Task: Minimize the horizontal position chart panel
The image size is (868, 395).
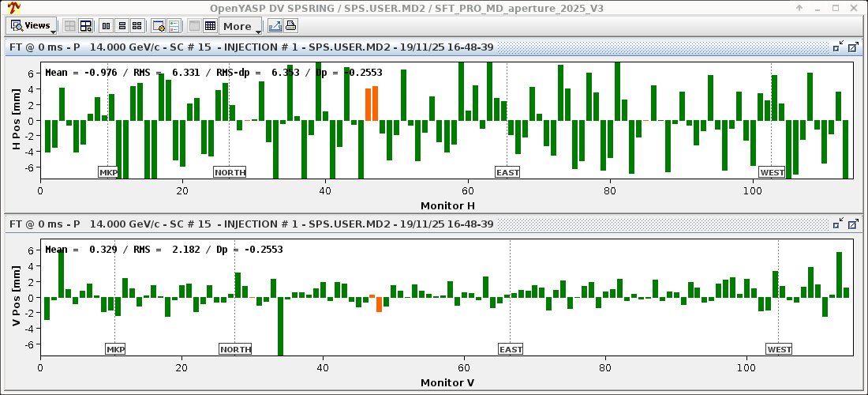Action: point(838,47)
